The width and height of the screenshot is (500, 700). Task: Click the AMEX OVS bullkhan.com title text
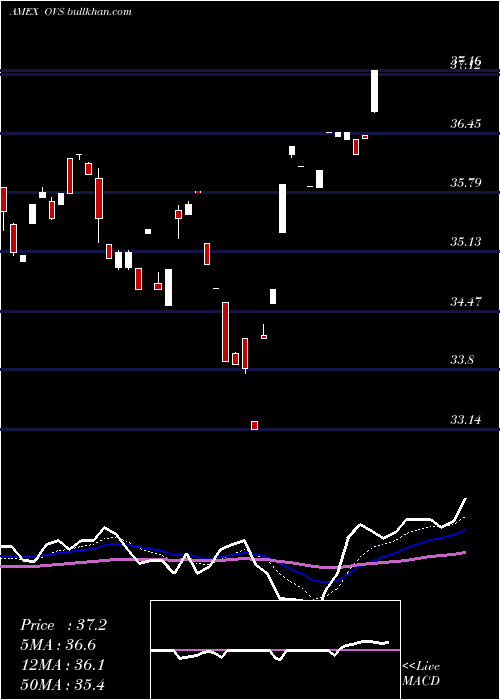pos(71,12)
